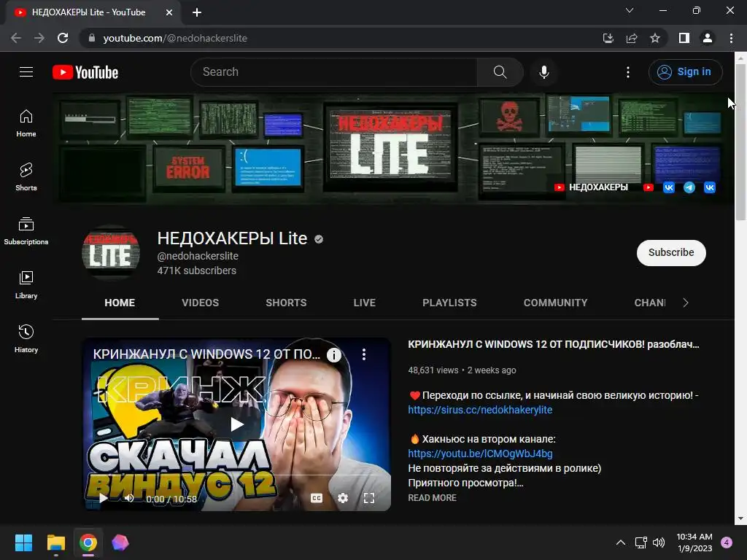The image size is (747, 560).
Task: Show hidden tray icons chevron
Action: point(621,542)
